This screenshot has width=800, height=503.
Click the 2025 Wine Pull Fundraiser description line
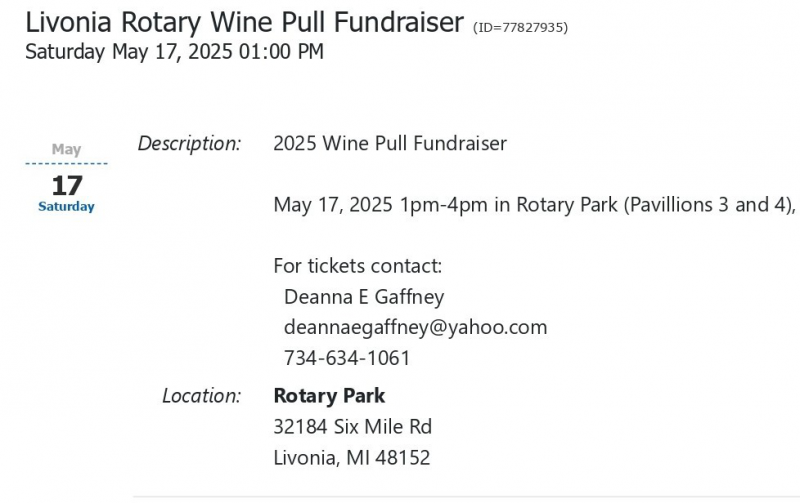pos(390,143)
